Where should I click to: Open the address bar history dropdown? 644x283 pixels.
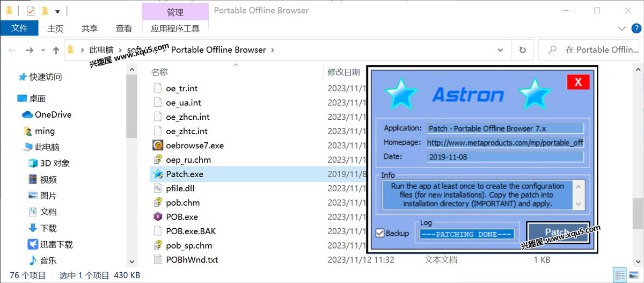click(501, 50)
